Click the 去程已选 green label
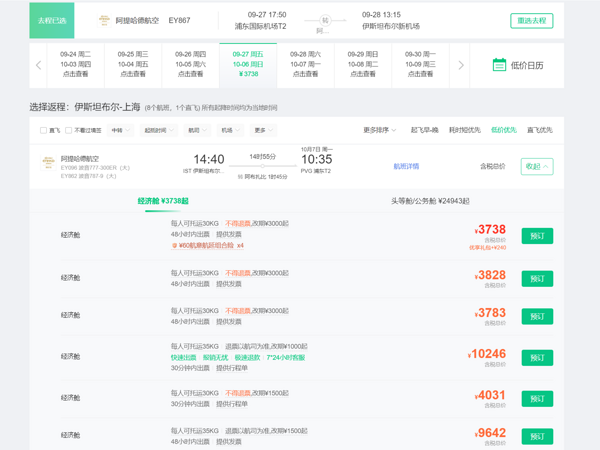The width and height of the screenshot is (600, 450). pos(52,20)
